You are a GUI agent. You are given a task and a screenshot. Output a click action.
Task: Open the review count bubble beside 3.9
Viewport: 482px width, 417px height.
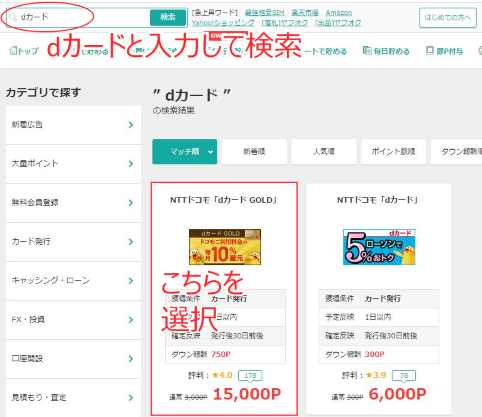coord(404,376)
